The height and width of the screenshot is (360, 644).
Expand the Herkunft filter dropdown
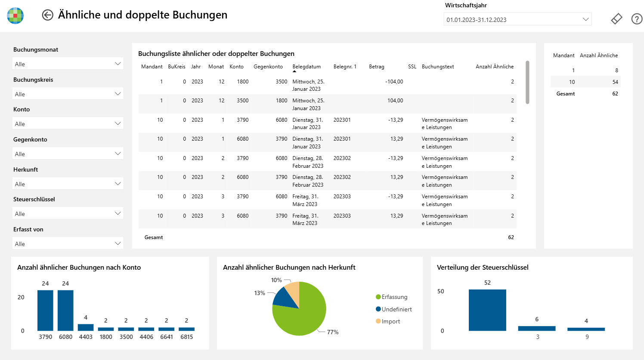[x=68, y=184]
